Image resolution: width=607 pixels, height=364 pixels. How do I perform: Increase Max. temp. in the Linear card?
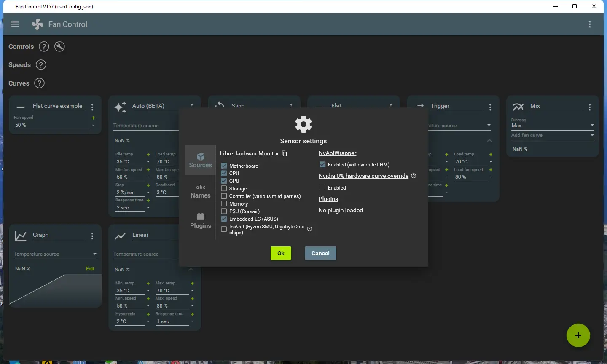[192, 284]
